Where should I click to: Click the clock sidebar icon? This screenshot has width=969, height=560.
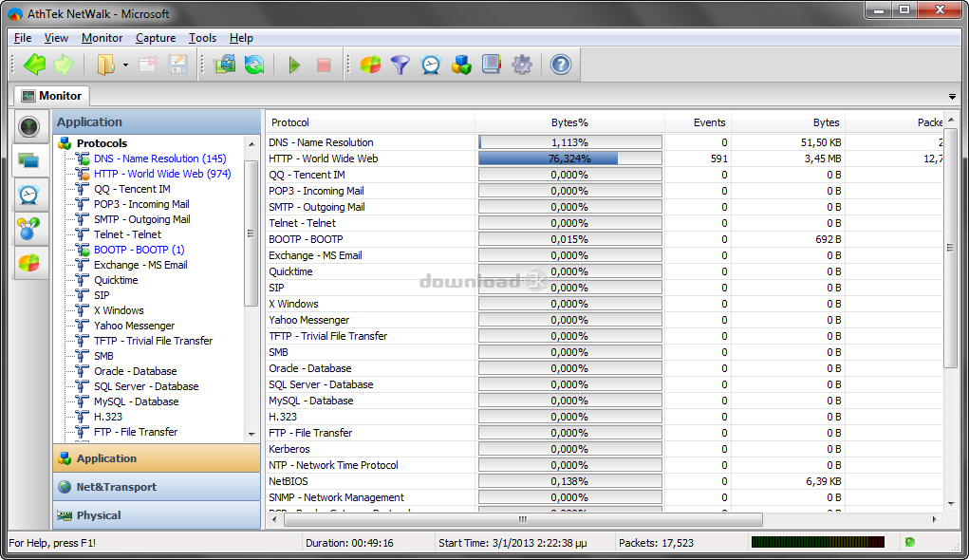click(x=29, y=195)
